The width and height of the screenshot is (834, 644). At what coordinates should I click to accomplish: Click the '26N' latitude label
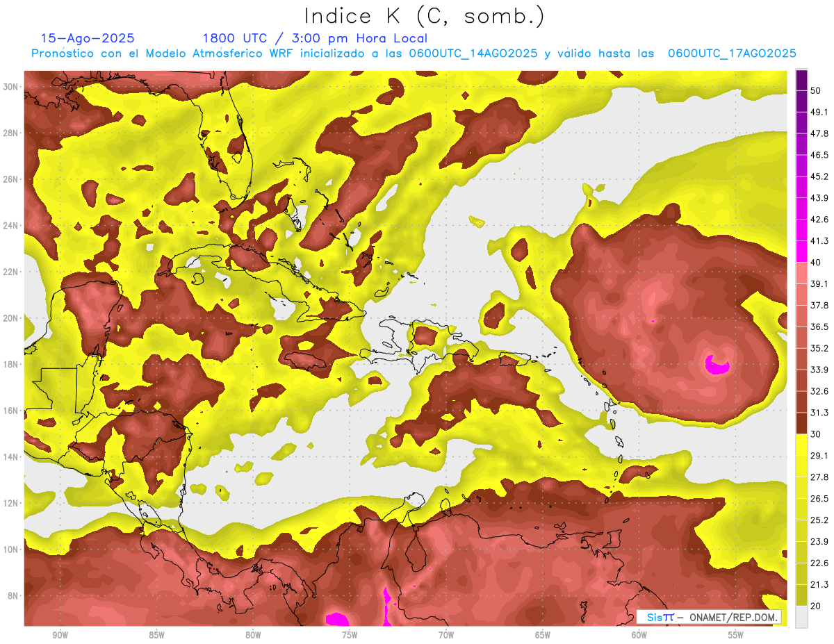(10, 179)
